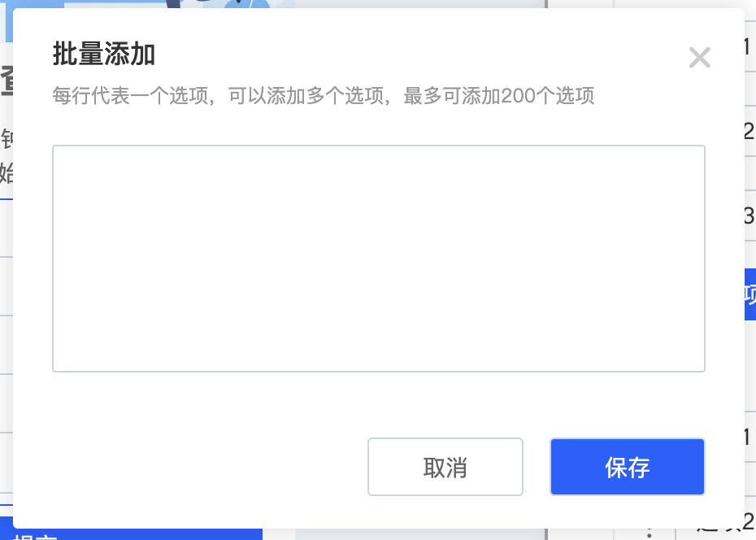Close the 批量添加 dialog with the X icon
The height and width of the screenshot is (540, 756).
click(x=700, y=58)
